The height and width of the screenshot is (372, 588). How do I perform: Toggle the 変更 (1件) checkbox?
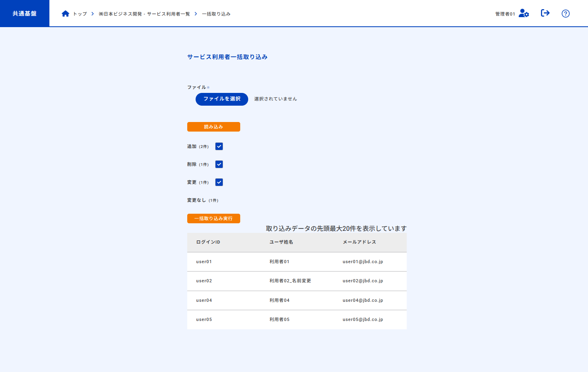(x=219, y=182)
